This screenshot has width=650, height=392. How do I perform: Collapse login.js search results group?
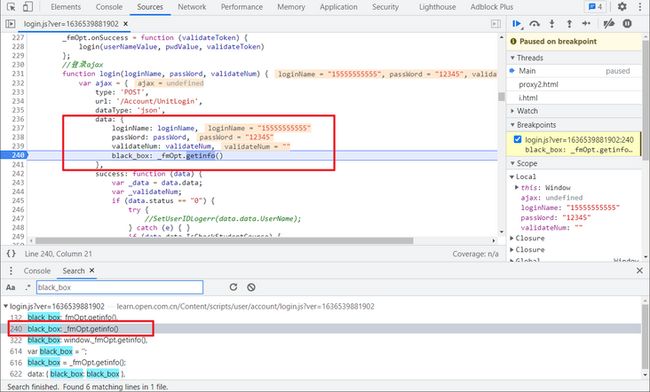coord(6,306)
